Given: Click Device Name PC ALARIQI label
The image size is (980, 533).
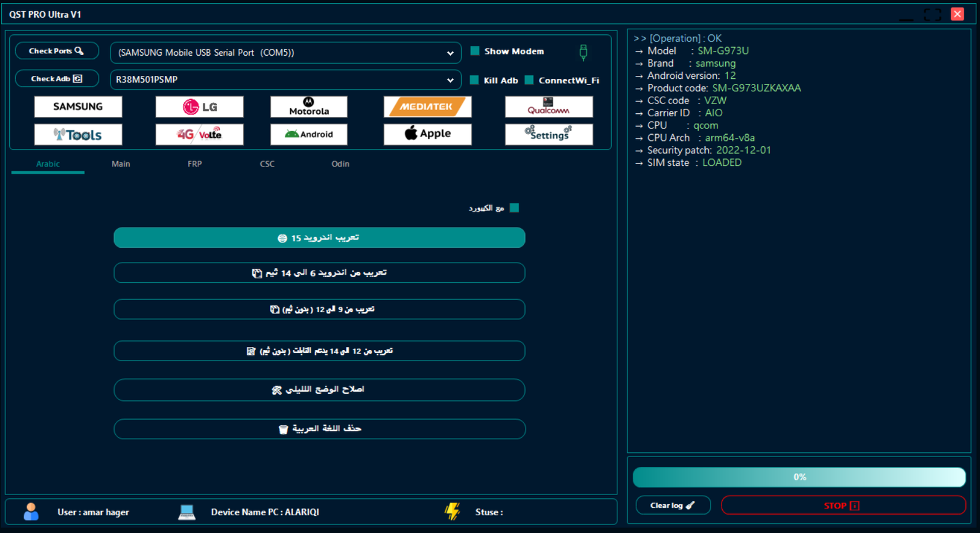Looking at the screenshot, I should click(265, 512).
